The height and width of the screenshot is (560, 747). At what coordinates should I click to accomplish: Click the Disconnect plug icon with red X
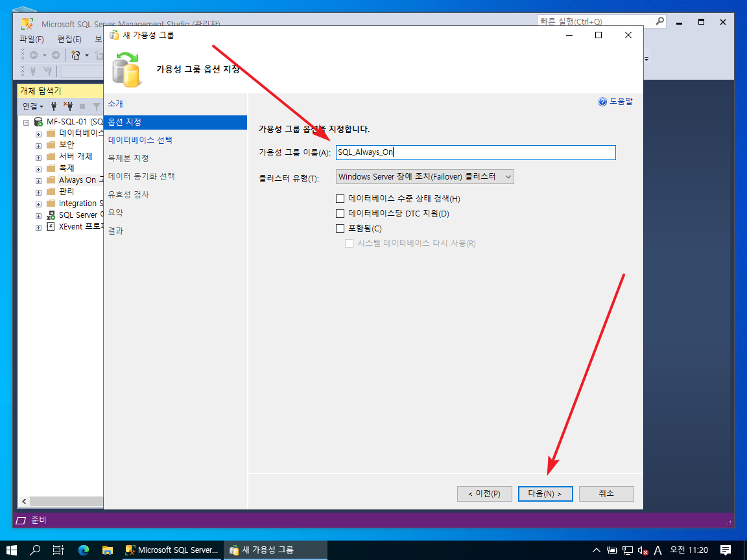point(68,106)
